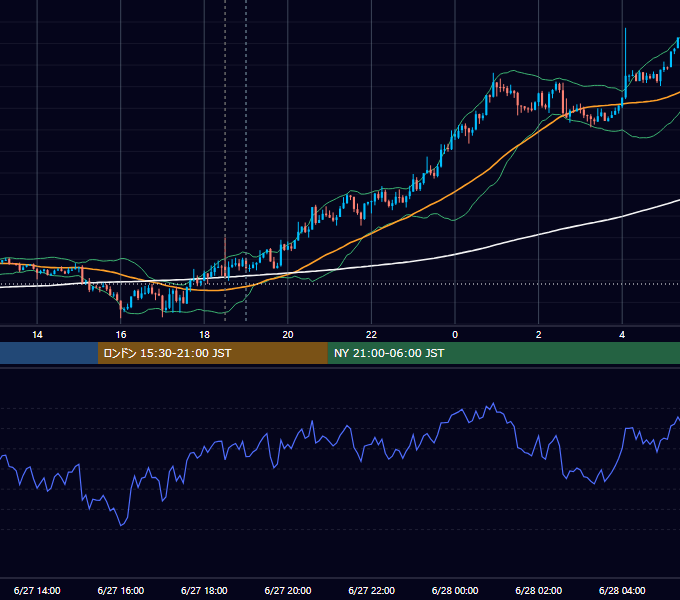Click the oscillator peak after 6/28 00:00
The image size is (680, 600).
click(494, 404)
